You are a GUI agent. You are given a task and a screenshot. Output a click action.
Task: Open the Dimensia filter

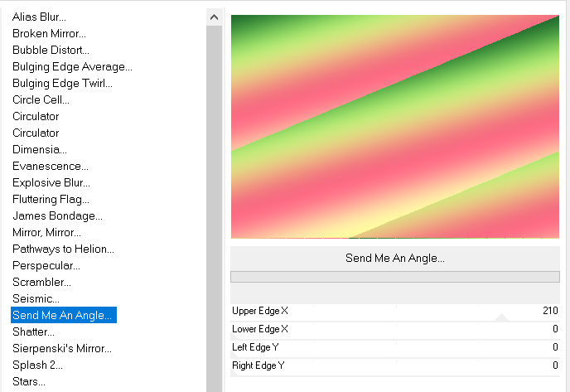pos(40,149)
